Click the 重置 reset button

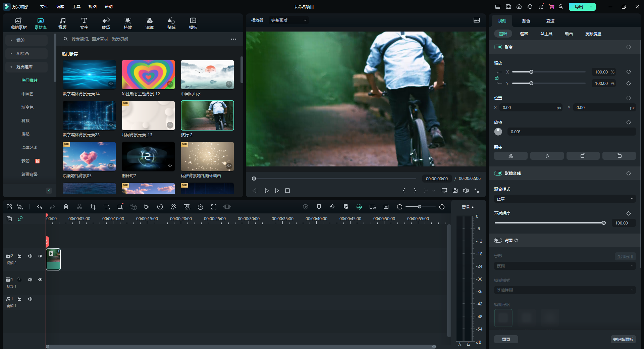[506, 339]
